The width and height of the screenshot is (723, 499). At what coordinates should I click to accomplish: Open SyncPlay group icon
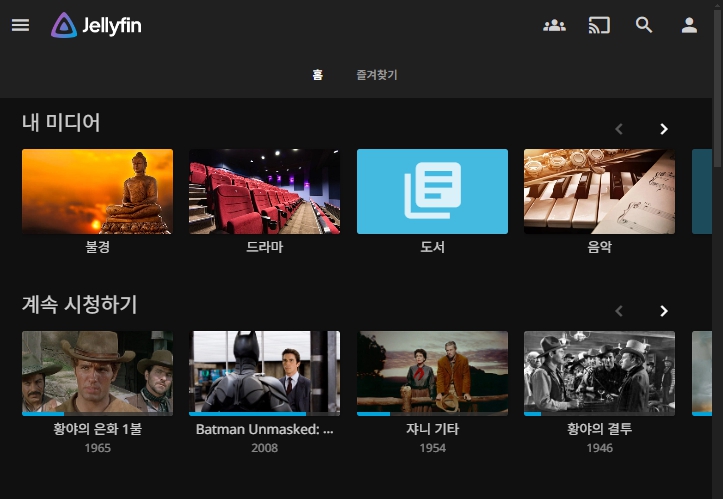pos(554,25)
